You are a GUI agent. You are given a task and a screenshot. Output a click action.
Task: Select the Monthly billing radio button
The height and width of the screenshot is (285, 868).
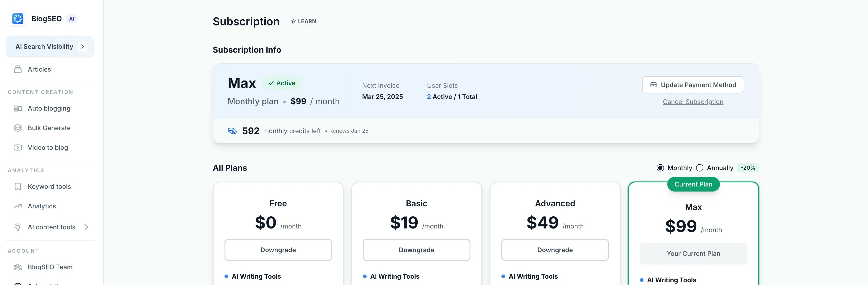tap(660, 168)
